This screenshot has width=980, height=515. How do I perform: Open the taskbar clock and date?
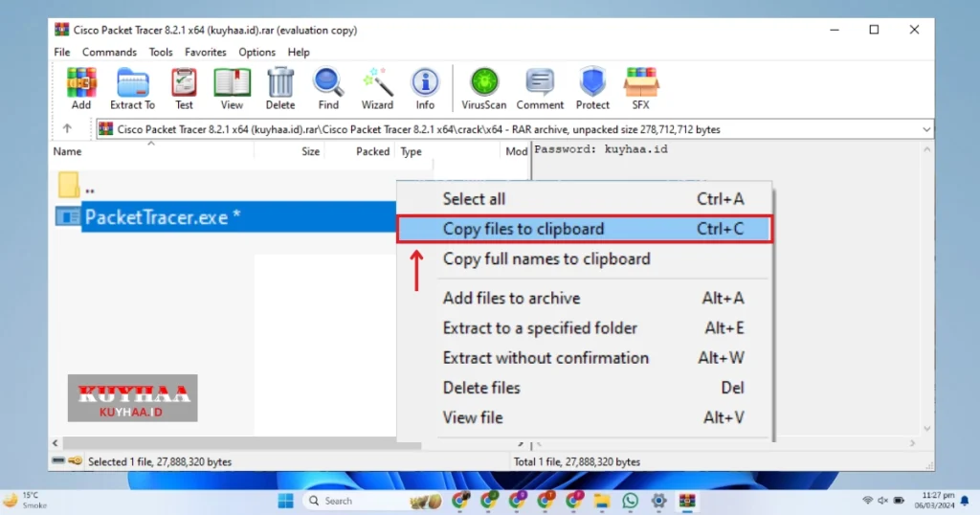click(x=934, y=501)
